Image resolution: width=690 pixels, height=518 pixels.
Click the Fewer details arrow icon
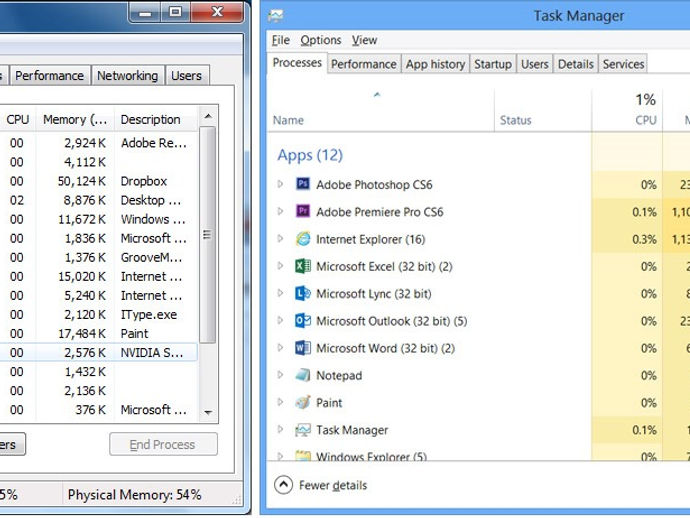click(283, 485)
